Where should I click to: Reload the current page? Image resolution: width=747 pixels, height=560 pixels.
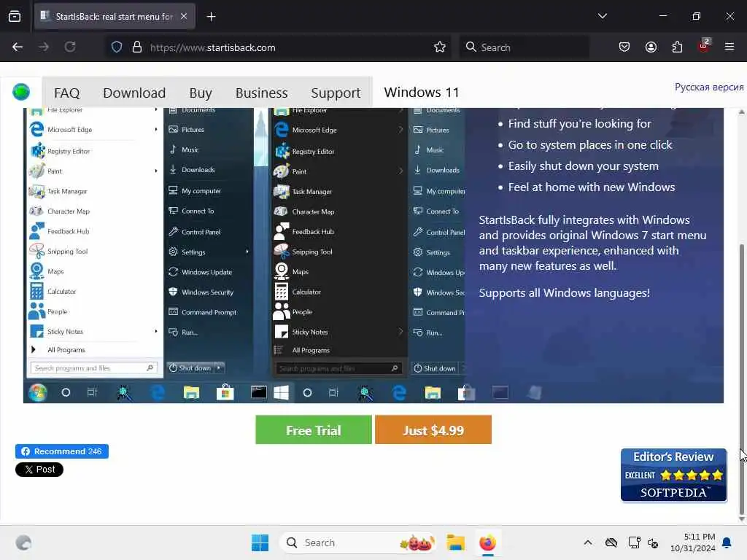point(70,47)
